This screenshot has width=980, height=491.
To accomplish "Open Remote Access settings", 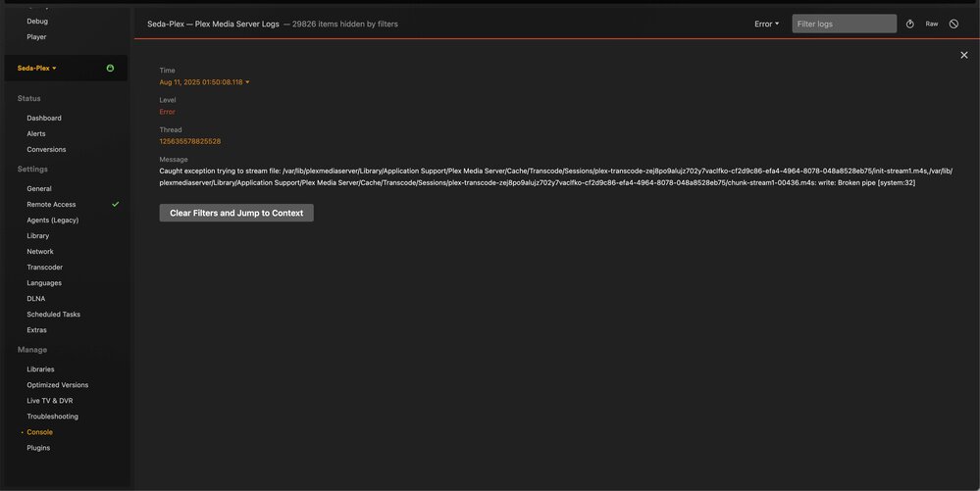I will coord(51,204).
